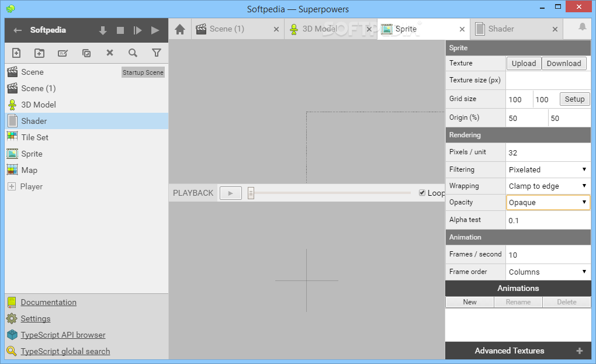
Task: Click the notifications bell icon
Action: [x=583, y=27]
